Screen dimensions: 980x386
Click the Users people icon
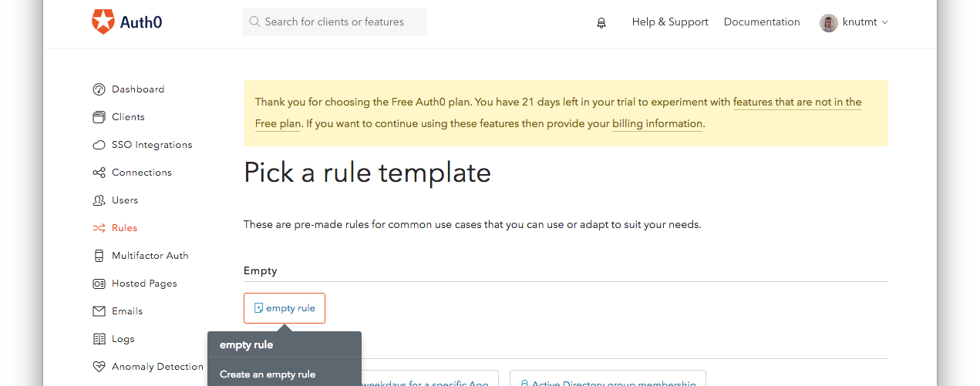[x=99, y=200]
